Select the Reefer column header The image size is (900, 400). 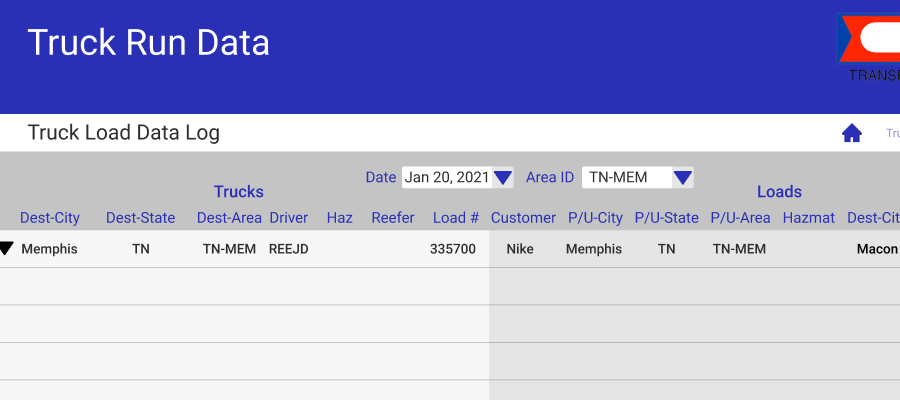(x=393, y=218)
